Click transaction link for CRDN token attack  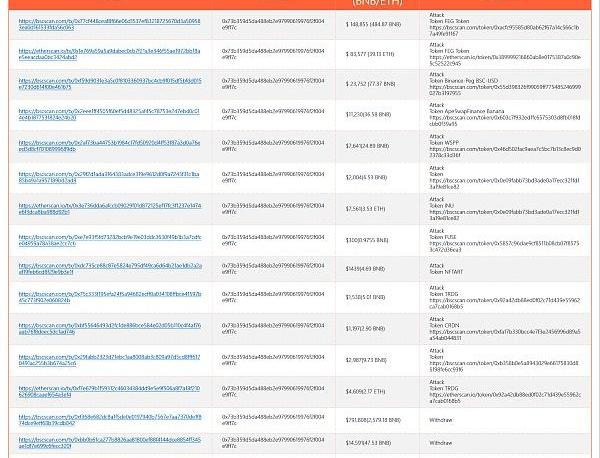(109, 328)
